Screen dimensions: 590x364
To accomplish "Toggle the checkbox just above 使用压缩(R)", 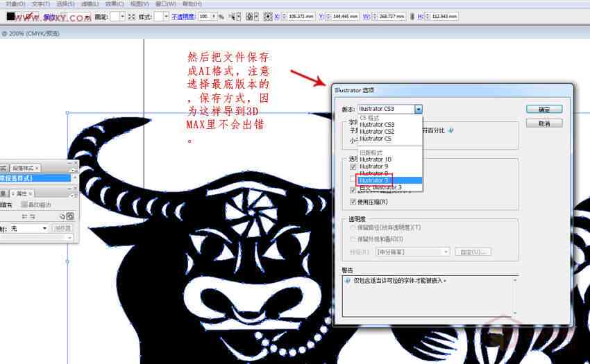I will (353, 190).
